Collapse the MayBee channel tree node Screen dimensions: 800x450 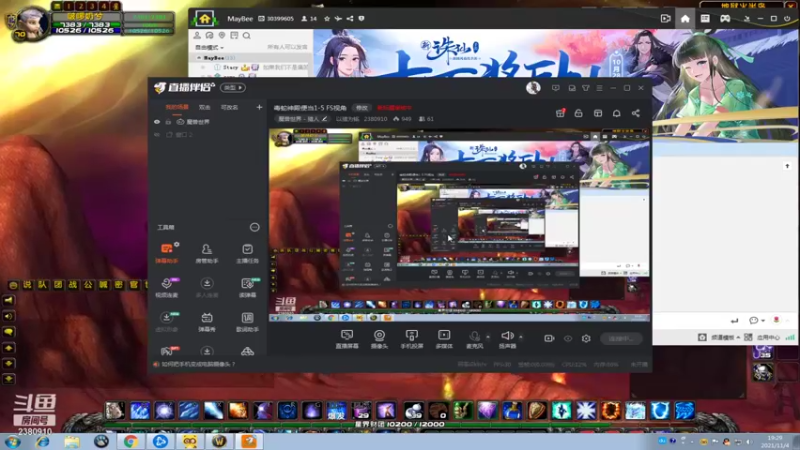tap(199, 58)
